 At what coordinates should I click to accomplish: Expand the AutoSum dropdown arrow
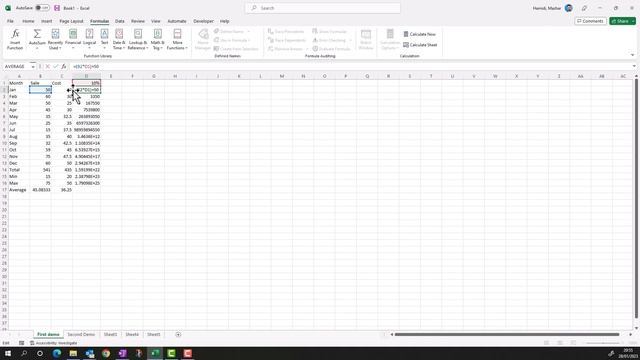pos(37,48)
